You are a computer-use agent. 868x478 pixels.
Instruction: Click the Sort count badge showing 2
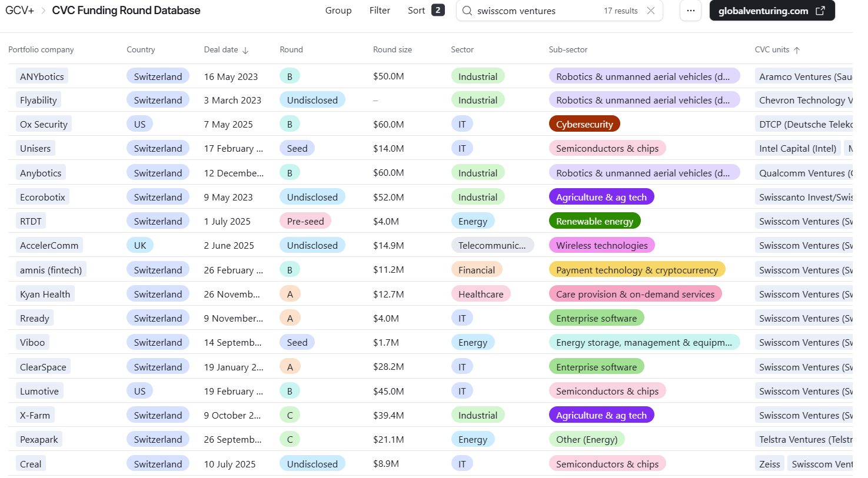[x=438, y=10]
